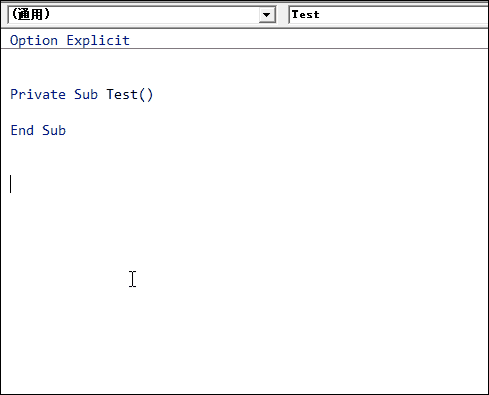Open the procedure combo box showing Test
489x395 pixels.
coord(388,15)
